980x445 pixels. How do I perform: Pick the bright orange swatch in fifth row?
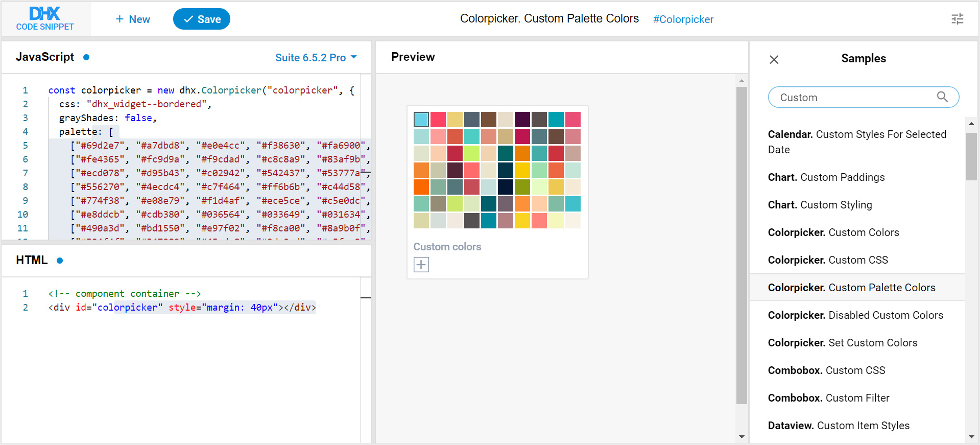(x=421, y=187)
